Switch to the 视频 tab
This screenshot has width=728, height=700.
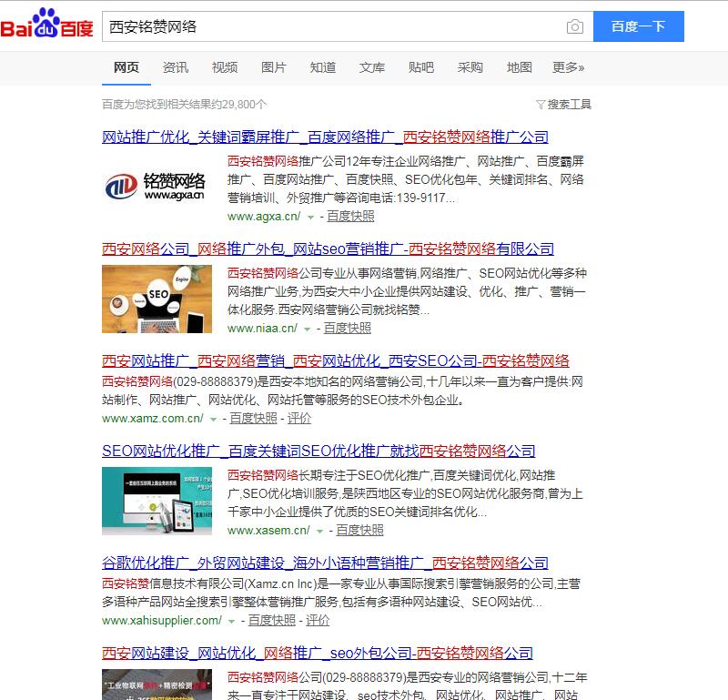point(224,67)
